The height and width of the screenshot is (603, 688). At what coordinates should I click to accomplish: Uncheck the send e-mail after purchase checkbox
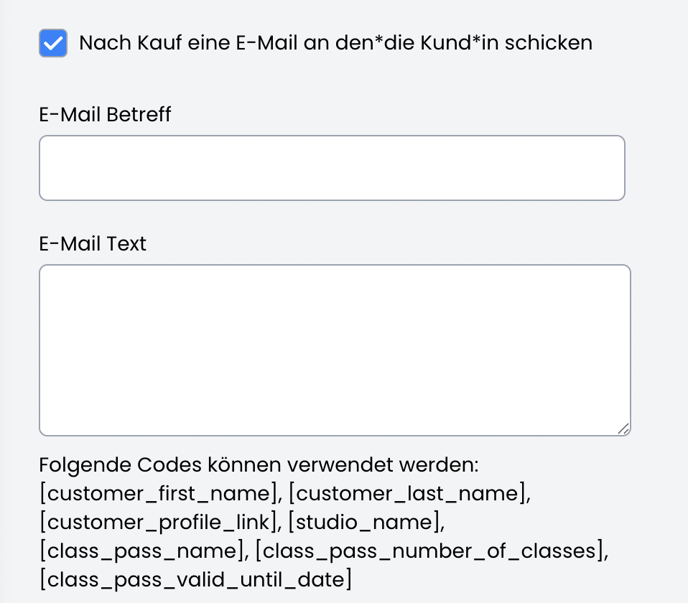click(53, 43)
